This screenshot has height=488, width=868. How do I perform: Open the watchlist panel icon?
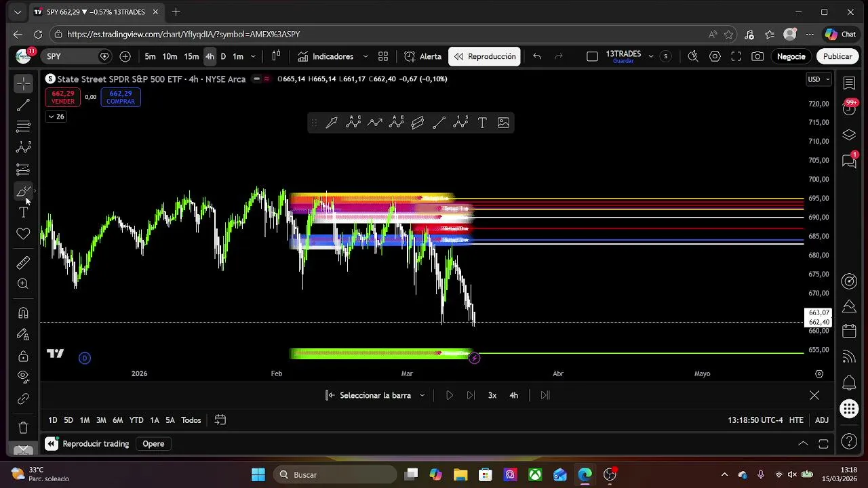[x=849, y=83]
